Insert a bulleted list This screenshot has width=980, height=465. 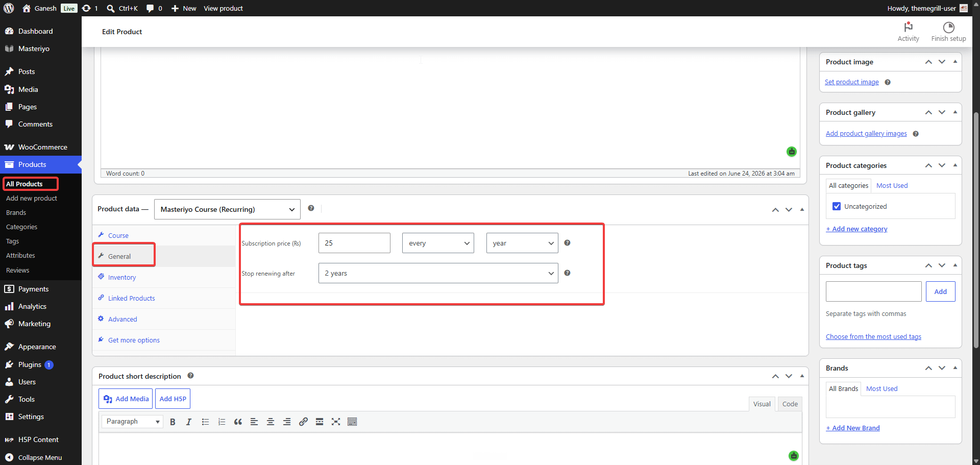pos(205,422)
